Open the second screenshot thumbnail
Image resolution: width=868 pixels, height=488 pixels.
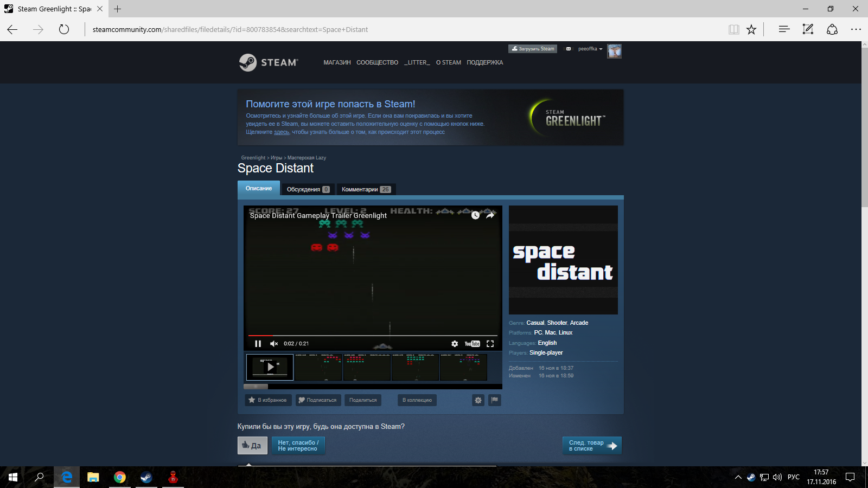click(x=318, y=367)
